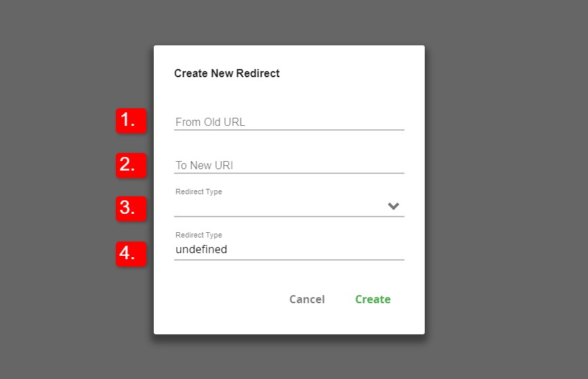Click the down chevron icon in Redirect Type
Screen dimensions: 588x379
[393, 206]
